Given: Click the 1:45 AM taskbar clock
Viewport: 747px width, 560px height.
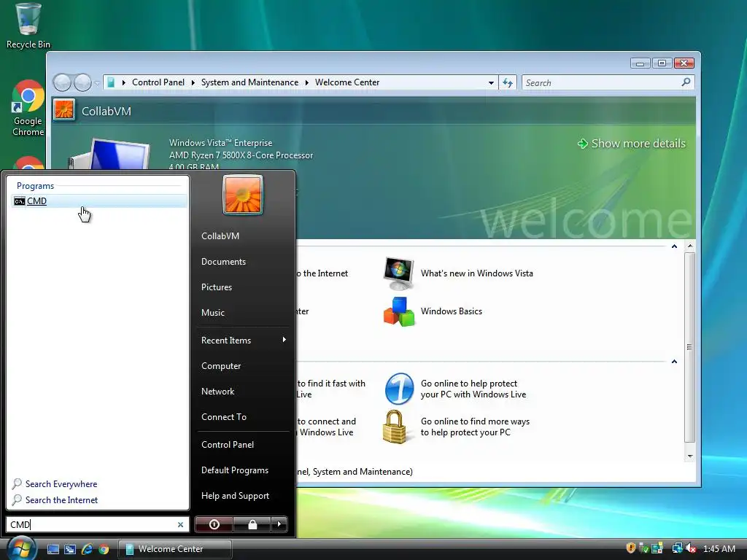Looking at the screenshot, I should [719, 548].
